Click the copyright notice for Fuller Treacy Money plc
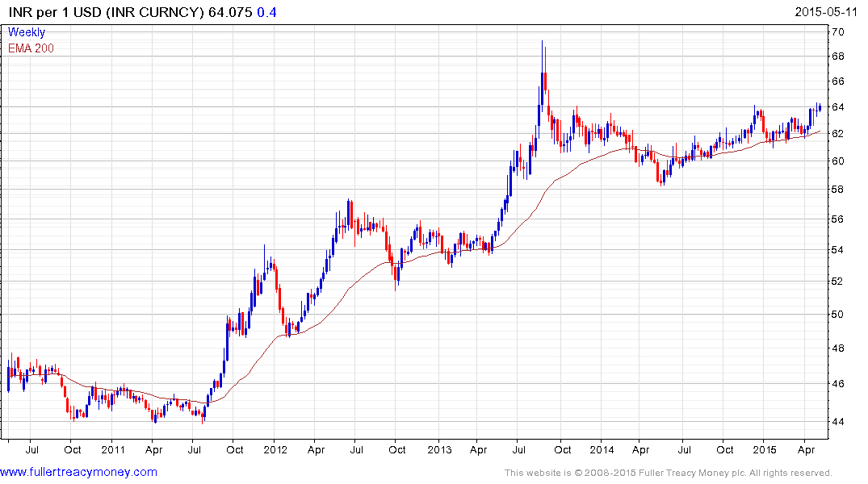 click(x=669, y=473)
